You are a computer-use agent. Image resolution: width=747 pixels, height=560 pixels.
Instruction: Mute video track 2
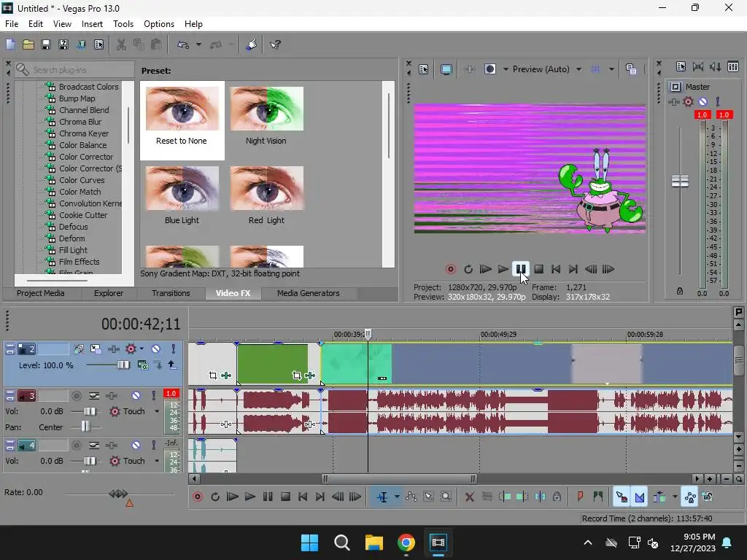(156, 349)
